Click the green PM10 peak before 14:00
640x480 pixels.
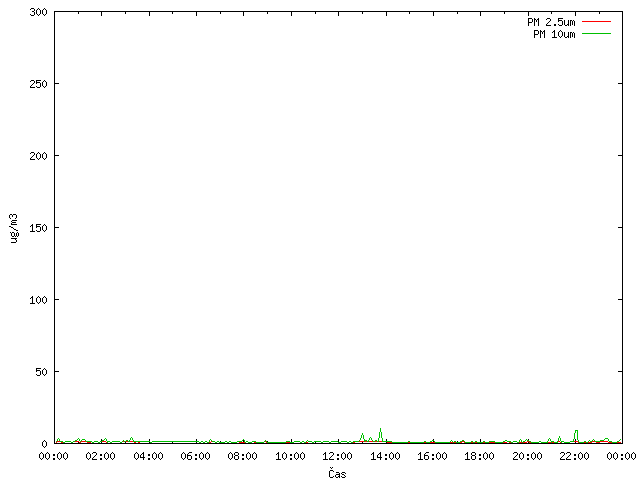380,434
